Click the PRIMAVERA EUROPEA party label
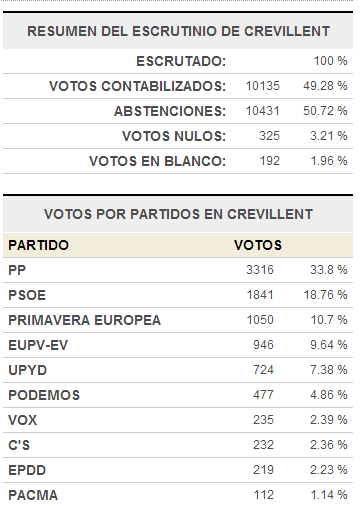 tap(84, 320)
